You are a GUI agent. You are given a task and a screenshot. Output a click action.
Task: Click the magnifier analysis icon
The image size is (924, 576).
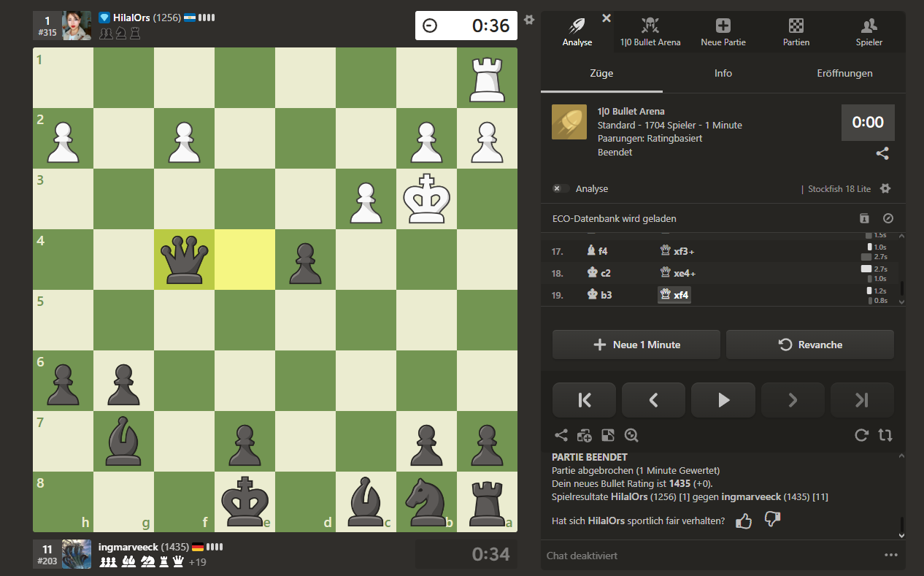[631, 436]
